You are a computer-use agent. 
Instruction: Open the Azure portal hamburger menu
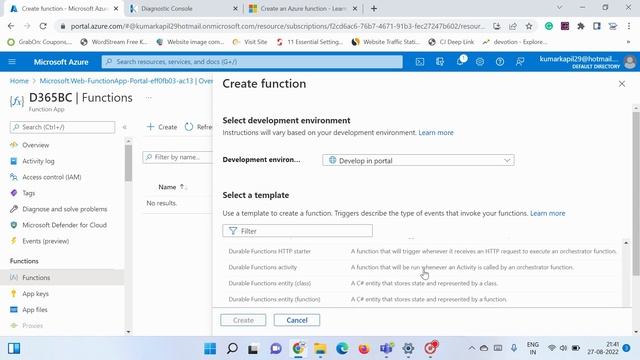pyautogui.click(x=12, y=62)
